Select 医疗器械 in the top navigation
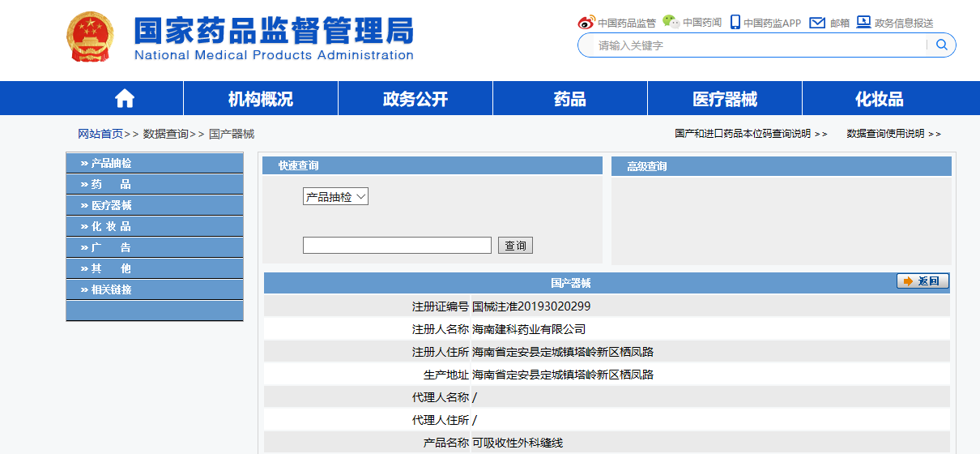This screenshot has height=454, width=980. pyautogui.click(x=724, y=99)
